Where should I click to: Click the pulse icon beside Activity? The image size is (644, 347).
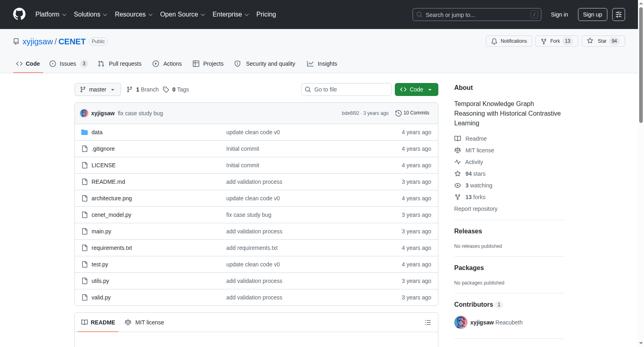[458, 162]
